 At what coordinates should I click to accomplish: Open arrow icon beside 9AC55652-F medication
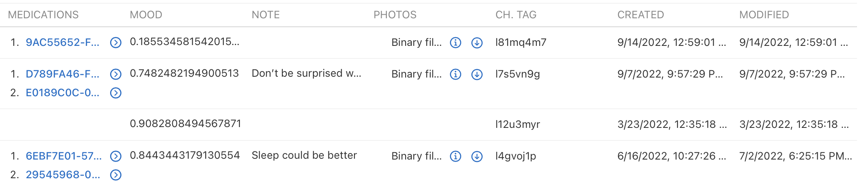point(116,42)
